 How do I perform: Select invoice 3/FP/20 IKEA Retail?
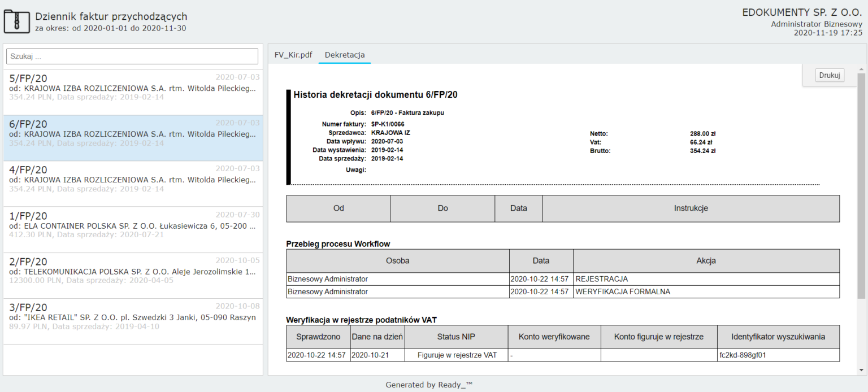133,321
